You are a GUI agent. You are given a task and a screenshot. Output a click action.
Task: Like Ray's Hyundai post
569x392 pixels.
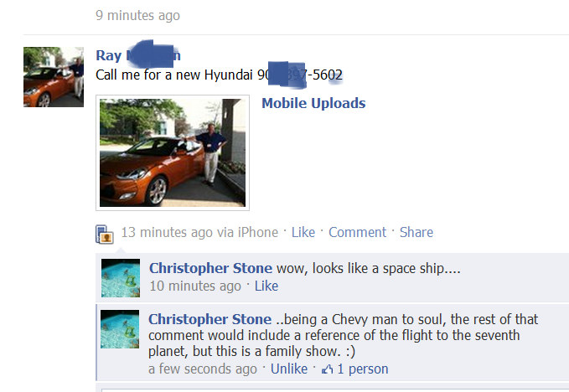(x=303, y=233)
